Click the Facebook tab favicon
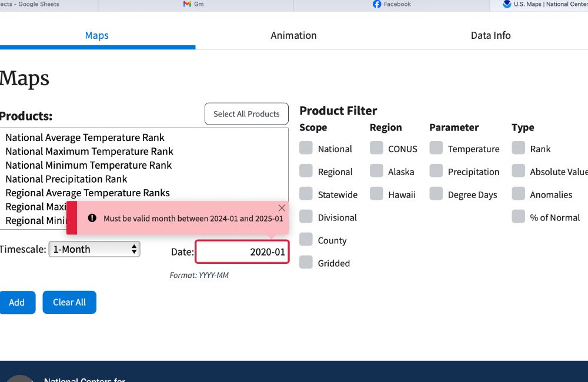Screen dimensions: 588x382 (377, 4)
